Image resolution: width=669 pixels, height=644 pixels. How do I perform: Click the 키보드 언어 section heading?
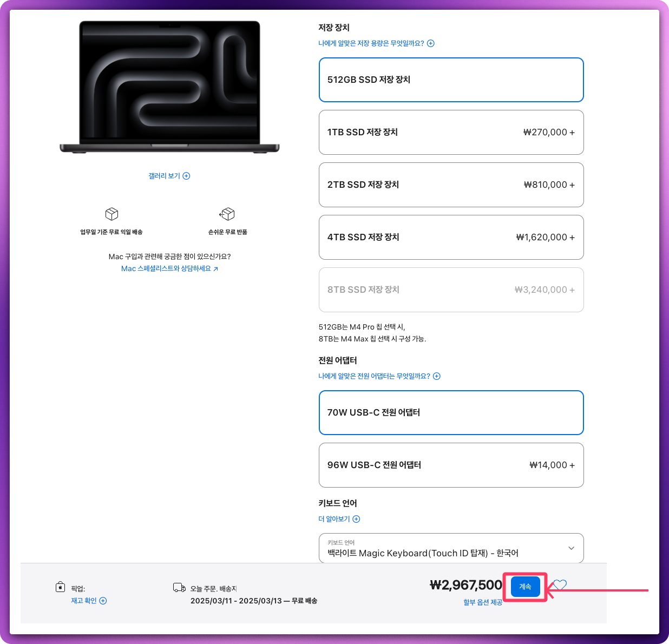pos(338,503)
